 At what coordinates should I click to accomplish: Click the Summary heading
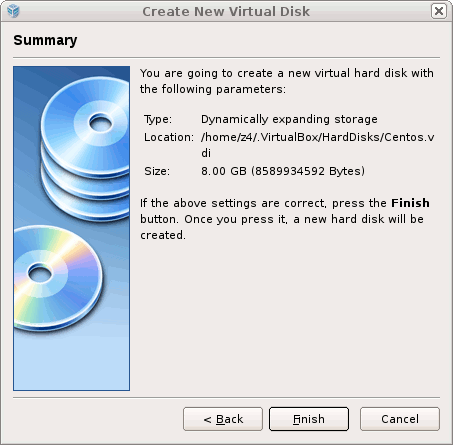click(45, 40)
